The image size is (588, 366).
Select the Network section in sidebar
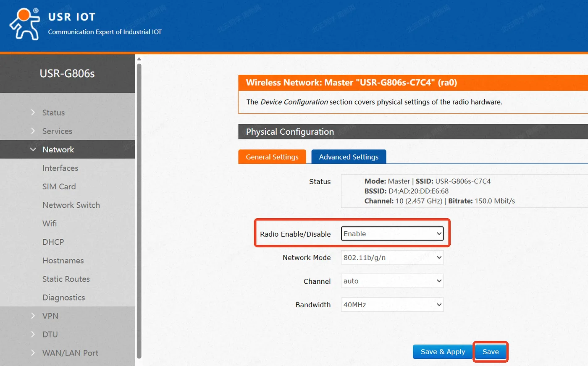click(68, 149)
